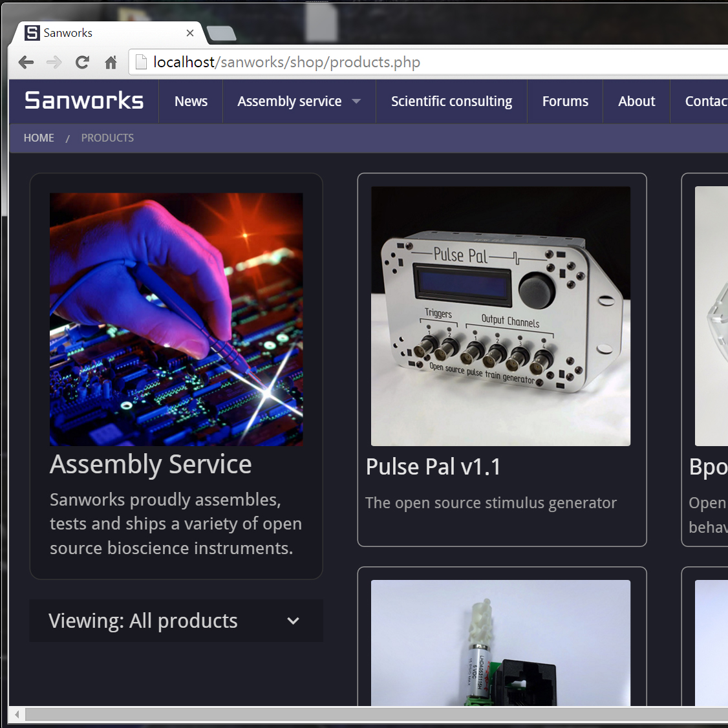Go to the Forums page
Viewport: 728px width, 728px height.
565,102
